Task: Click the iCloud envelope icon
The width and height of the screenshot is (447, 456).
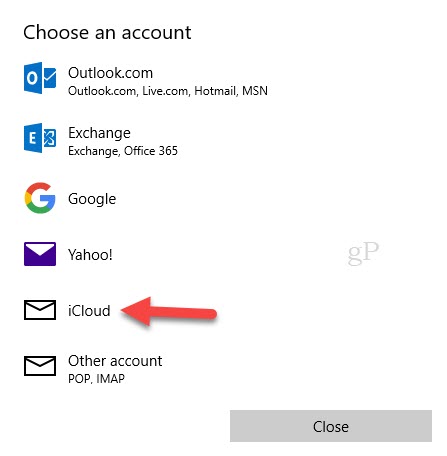Action: click(x=40, y=310)
